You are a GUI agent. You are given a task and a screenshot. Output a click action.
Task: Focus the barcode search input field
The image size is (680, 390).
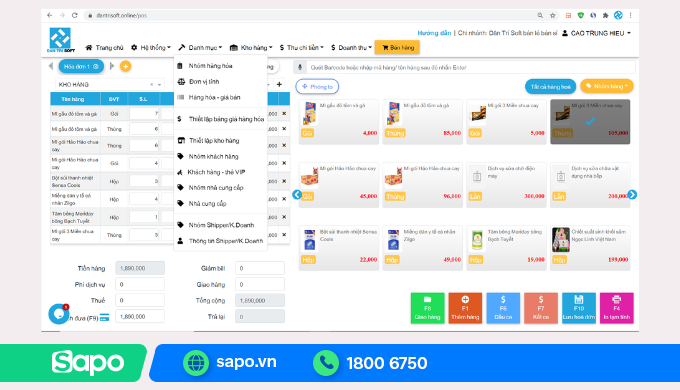[471, 68]
